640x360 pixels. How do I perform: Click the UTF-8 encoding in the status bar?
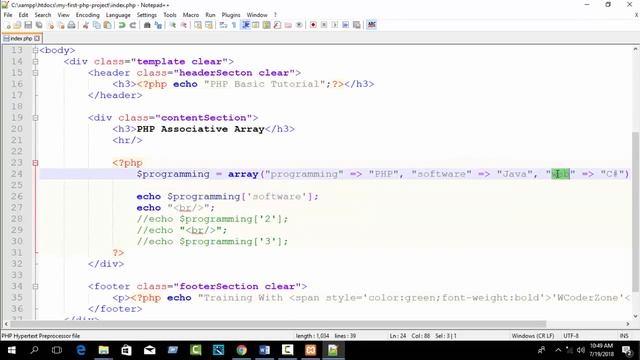571,336
